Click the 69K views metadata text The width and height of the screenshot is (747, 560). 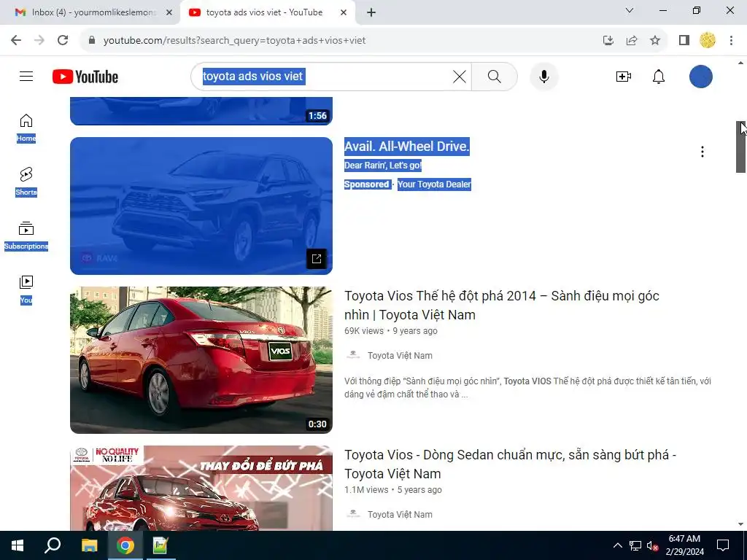364,331
